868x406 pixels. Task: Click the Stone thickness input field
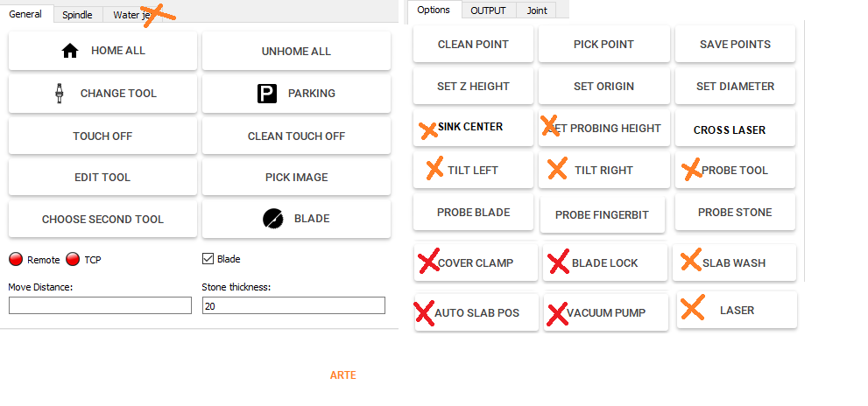point(293,305)
